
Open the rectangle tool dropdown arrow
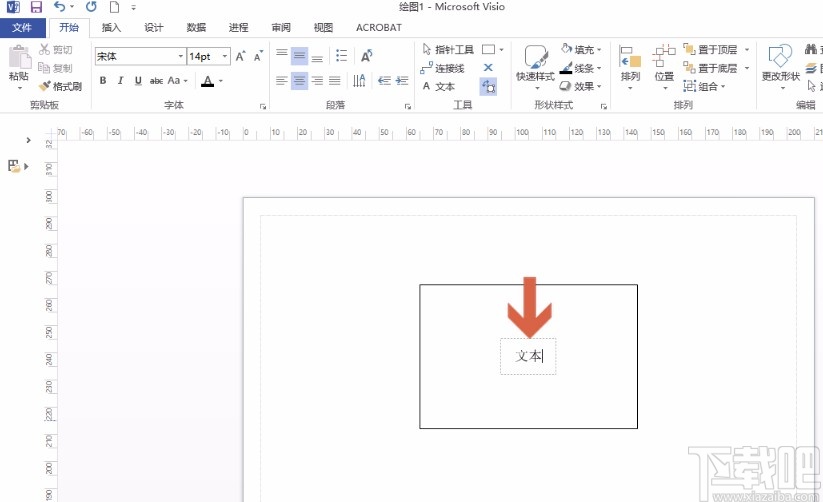pyautogui.click(x=501, y=49)
